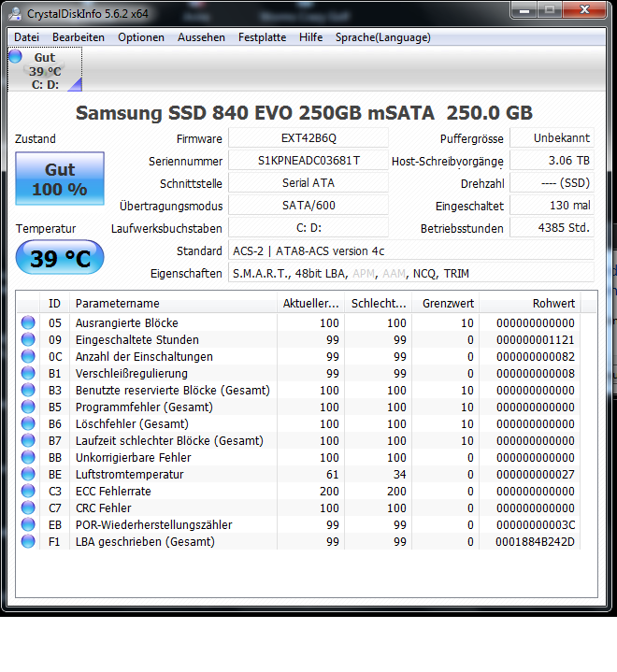Click the Puffergrösse field Unbekannt

552,138
